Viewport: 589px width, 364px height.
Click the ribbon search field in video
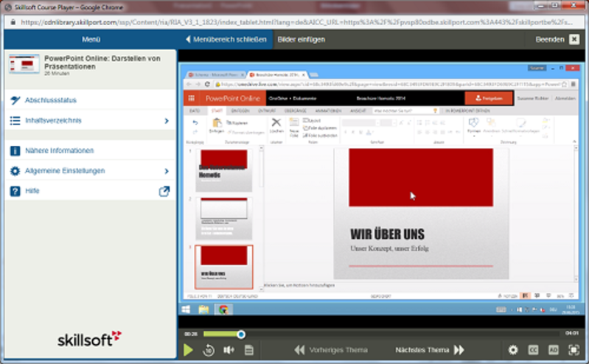click(x=405, y=111)
